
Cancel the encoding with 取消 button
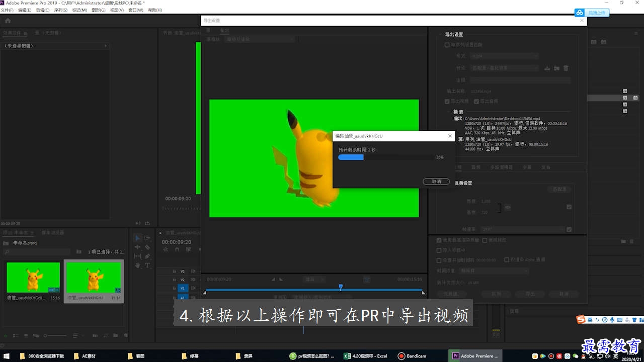[436, 182]
